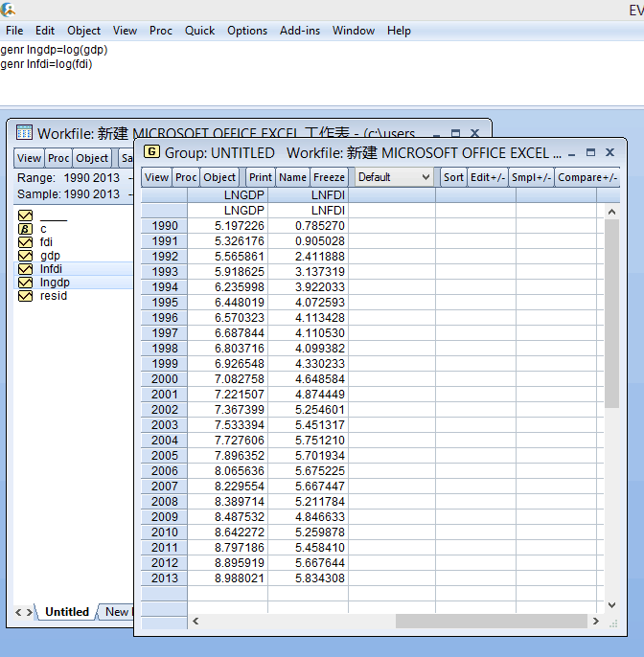Click the Freeze button
Image resolution: width=644 pixels, height=657 pixels.
(x=329, y=177)
